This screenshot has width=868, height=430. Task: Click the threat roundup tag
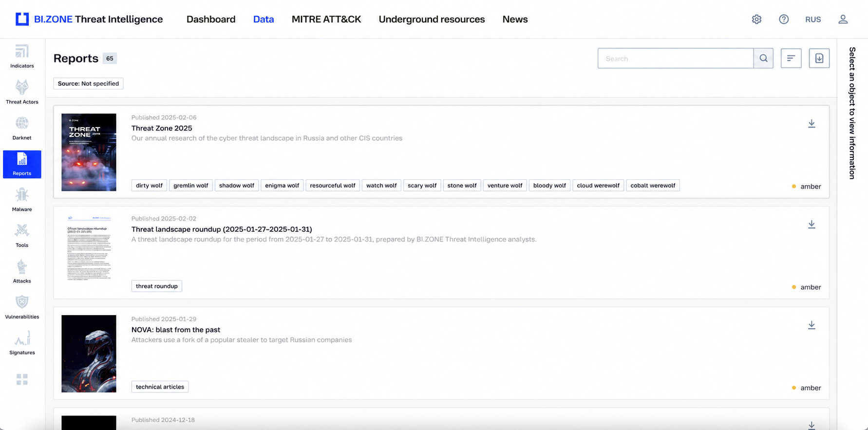click(157, 286)
